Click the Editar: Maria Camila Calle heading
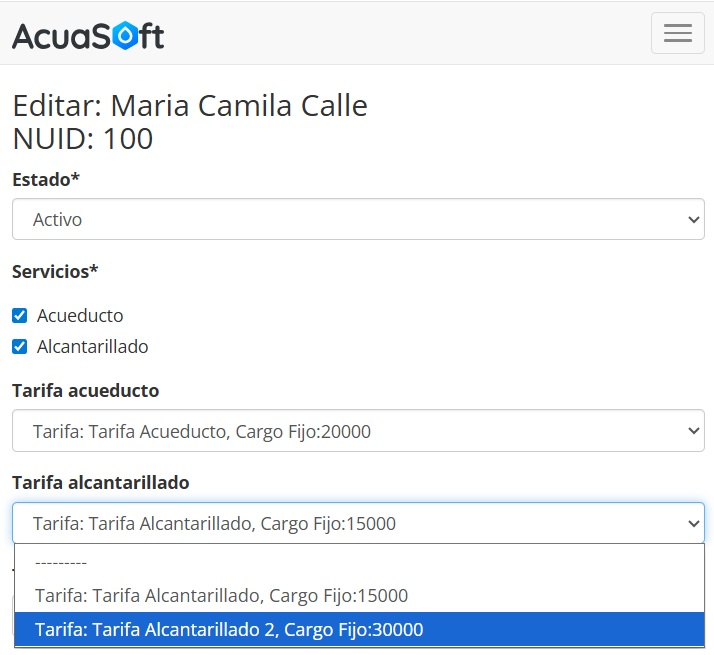 pyautogui.click(x=190, y=105)
